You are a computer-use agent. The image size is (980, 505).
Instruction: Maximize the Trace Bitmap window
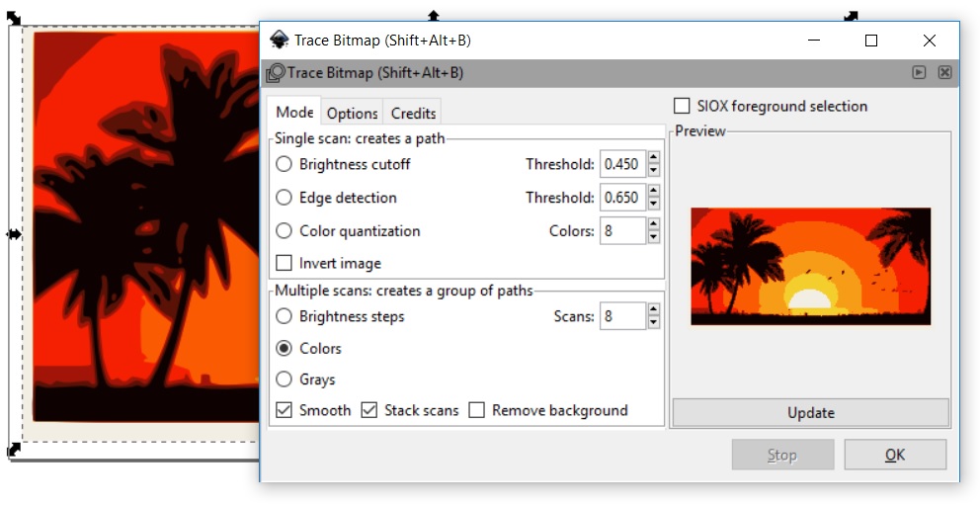click(x=870, y=41)
